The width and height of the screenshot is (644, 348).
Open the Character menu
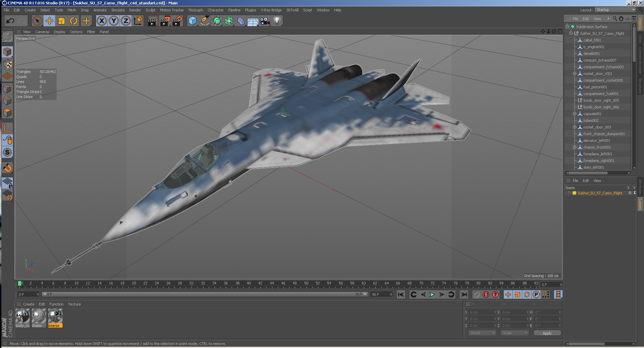[x=216, y=10]
